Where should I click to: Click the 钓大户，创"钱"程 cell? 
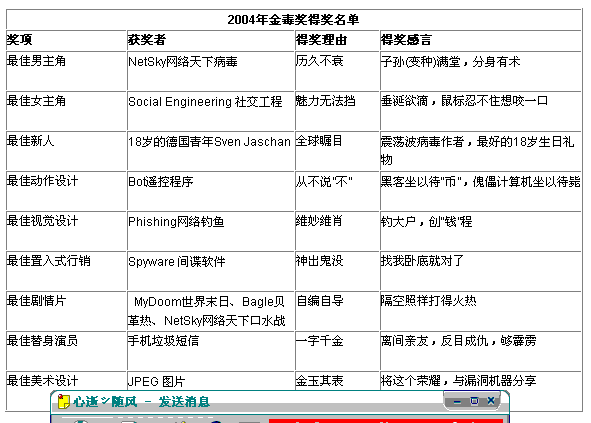(480, 231)
